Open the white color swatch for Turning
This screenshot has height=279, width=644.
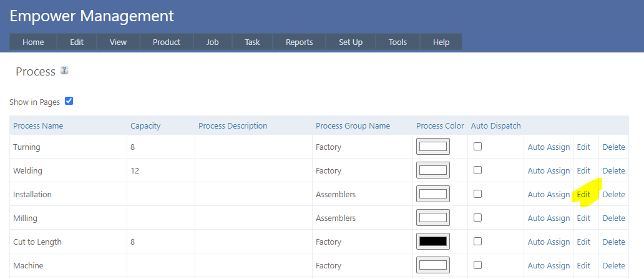tap(433, 147)
